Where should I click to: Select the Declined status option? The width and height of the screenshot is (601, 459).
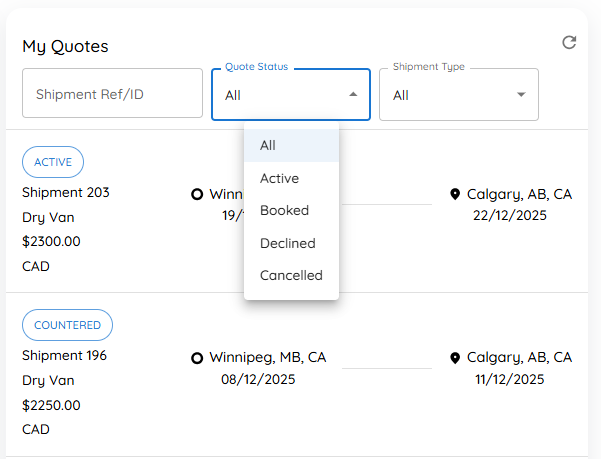291,243
